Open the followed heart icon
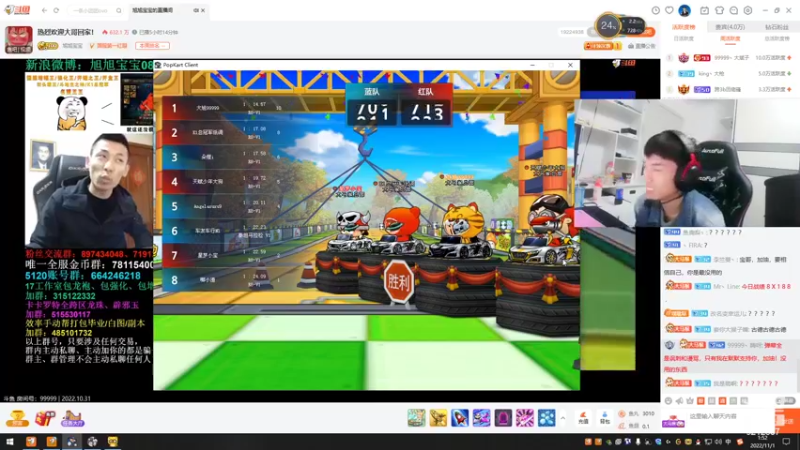 point(669,10)
